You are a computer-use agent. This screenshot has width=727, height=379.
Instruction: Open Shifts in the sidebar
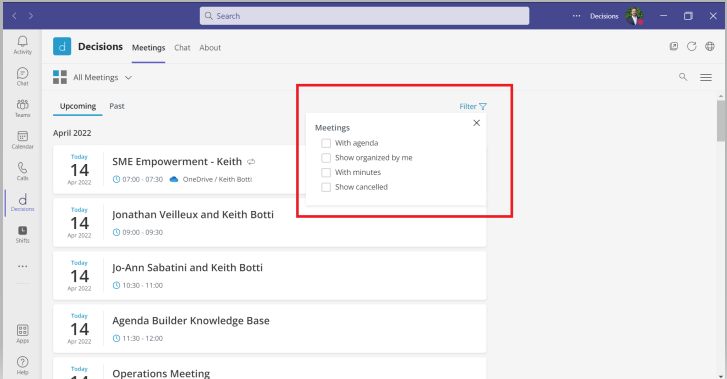(x=22, y=235)
